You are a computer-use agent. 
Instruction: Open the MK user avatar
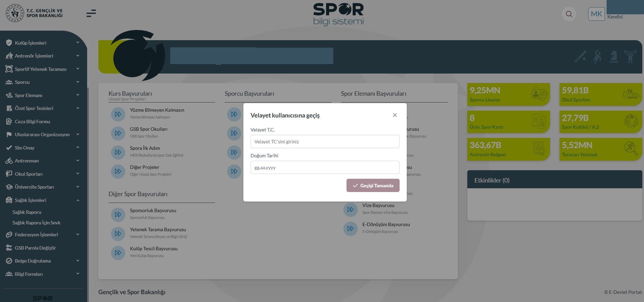[x=596, y=14]
